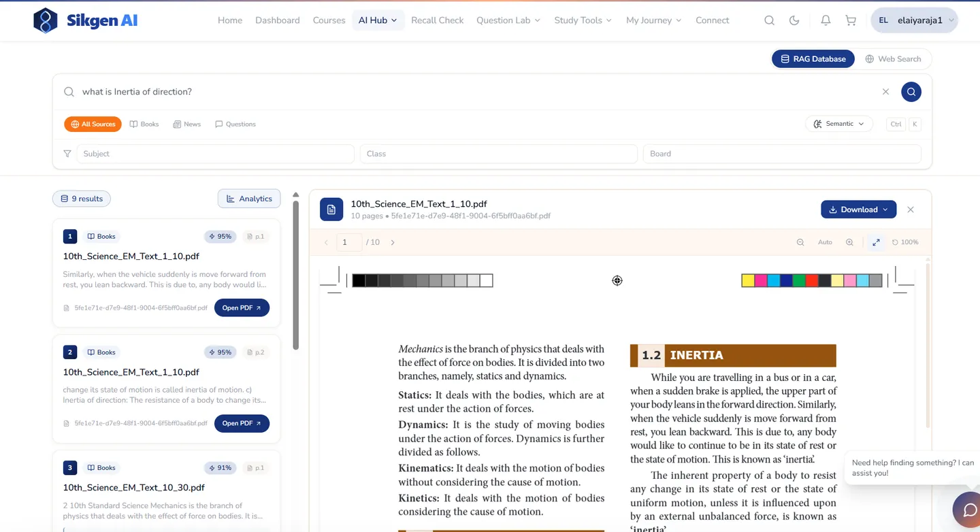Clear the search query text

coord(885,92)
